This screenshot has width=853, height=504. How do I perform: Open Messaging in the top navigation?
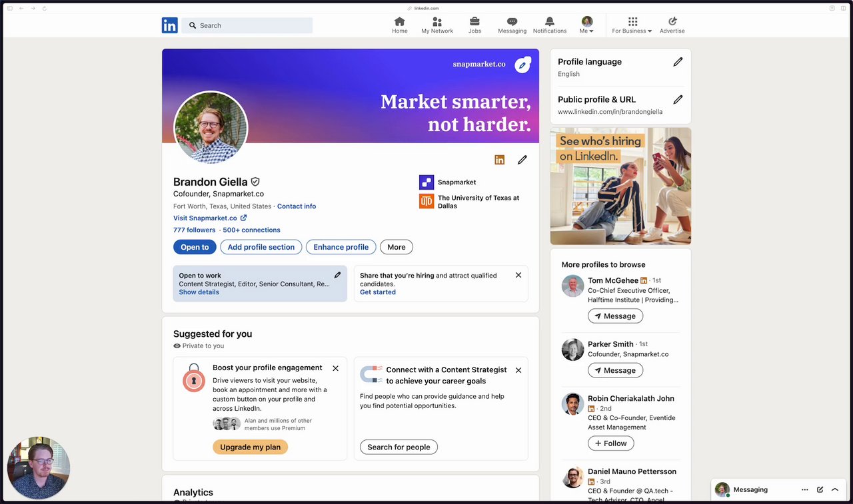(x=512, y=25)
